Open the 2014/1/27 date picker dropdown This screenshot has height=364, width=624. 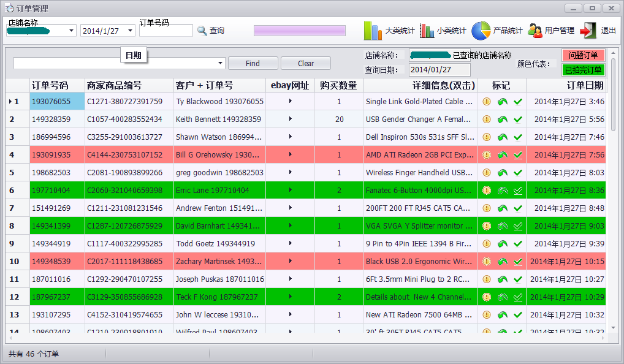coord(130,31)
